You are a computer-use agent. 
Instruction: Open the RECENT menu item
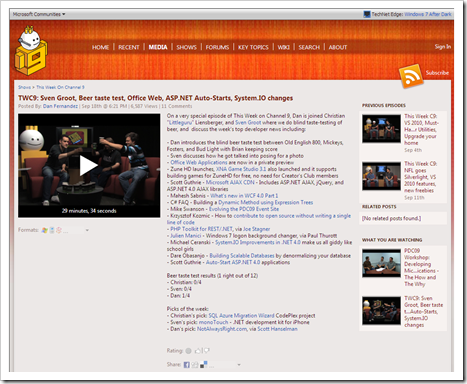click(129, 47)
